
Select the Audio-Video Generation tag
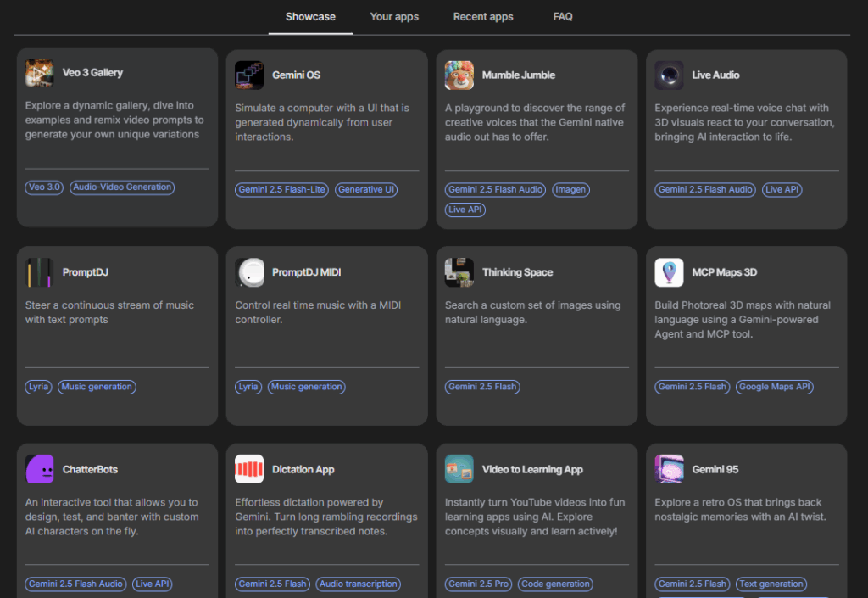122,187
